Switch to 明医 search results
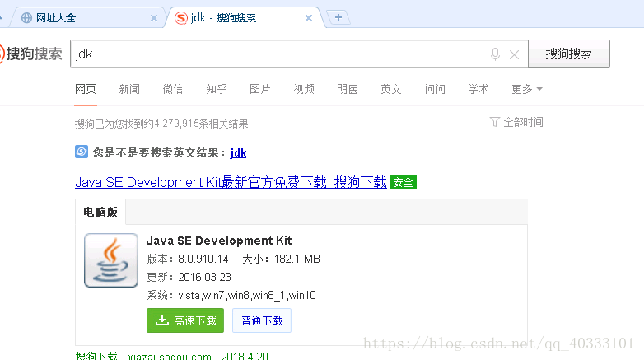 click(348, 89)
